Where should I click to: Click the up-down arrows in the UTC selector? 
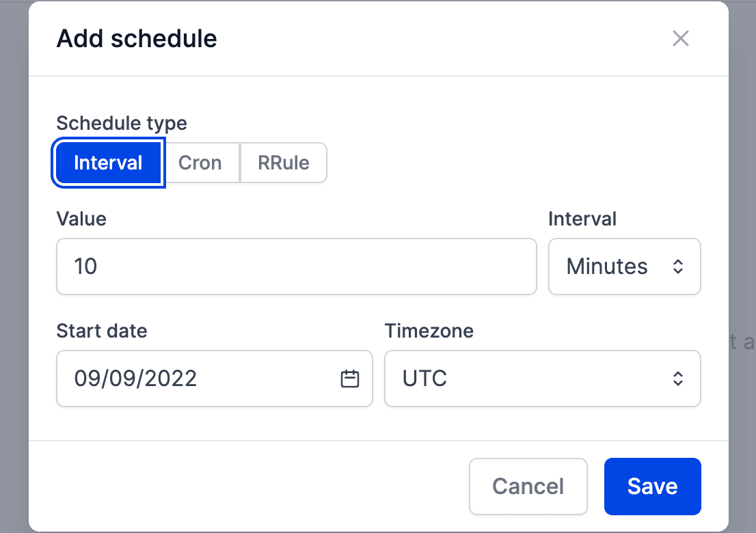click(x=677, y=379)
